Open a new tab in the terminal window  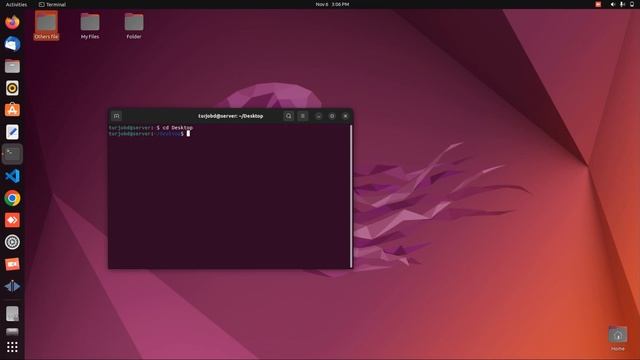tap(116, 116)
